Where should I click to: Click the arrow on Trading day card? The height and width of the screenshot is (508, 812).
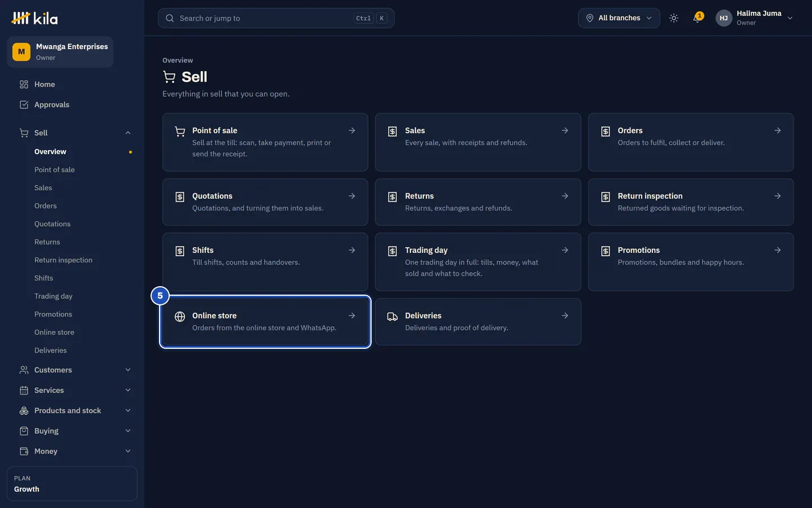coord(565,250)
